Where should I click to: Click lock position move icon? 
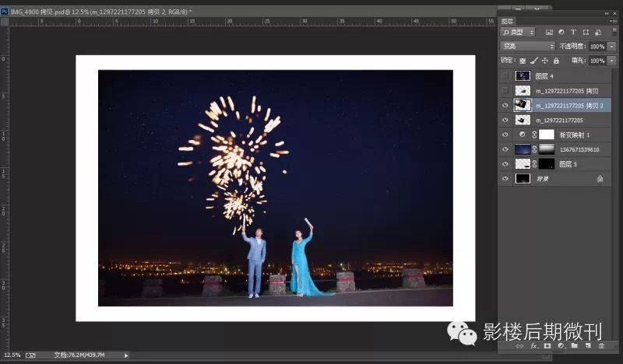coord(544,61)
